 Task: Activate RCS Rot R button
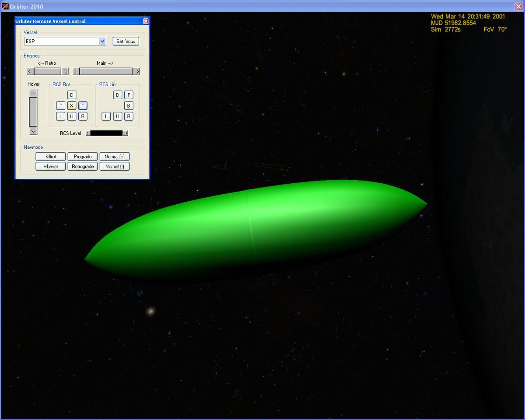click(83, 116)
